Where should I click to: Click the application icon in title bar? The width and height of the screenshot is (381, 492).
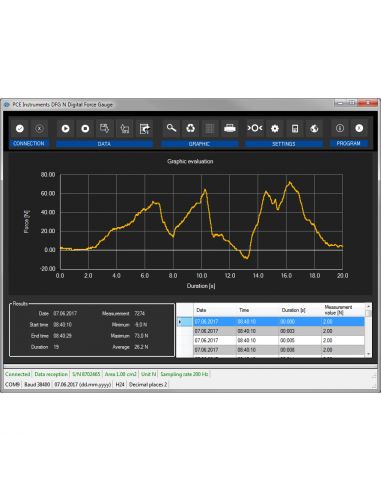[7, 105]
